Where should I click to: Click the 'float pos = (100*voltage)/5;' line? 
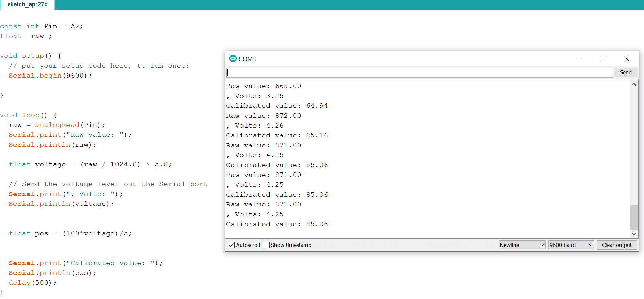pos(70,233)
